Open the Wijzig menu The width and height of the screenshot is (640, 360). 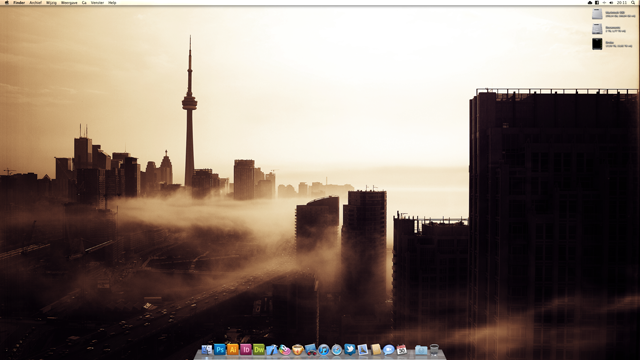tap(51, 2)
